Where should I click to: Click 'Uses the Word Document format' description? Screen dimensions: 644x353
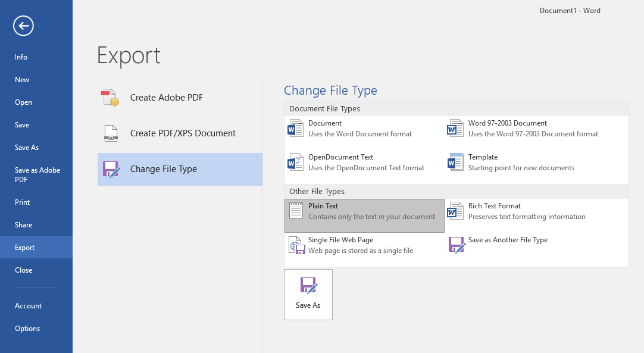360,134
